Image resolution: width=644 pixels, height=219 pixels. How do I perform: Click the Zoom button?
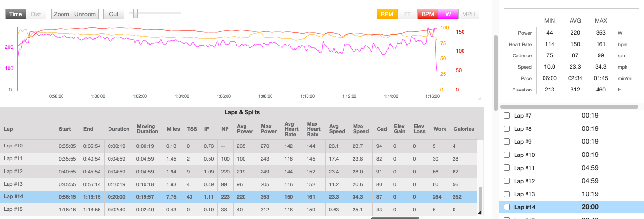click(61, 14)
